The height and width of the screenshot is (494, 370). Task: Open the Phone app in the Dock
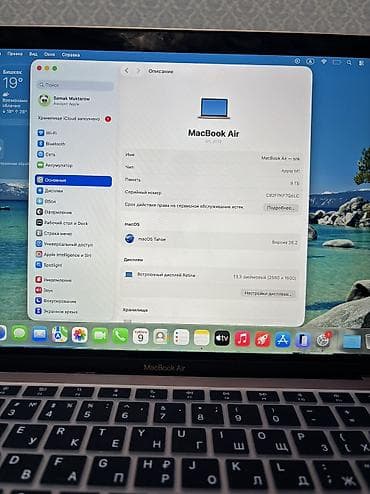click(120, 336)
